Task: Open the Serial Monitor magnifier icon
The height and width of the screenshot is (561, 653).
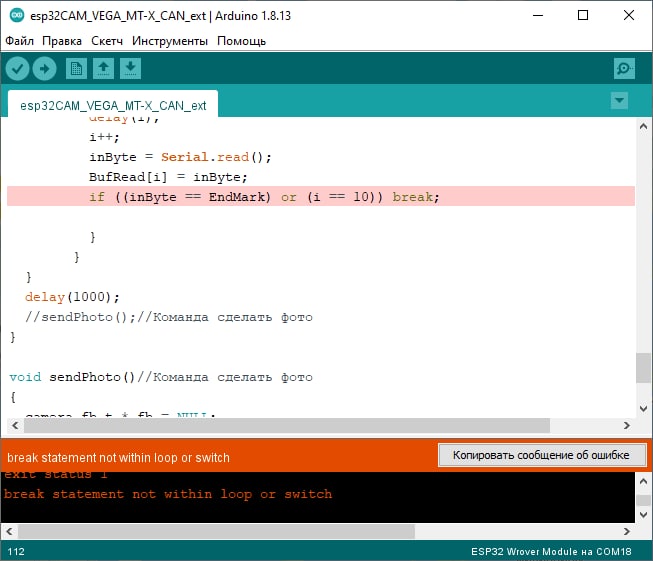Action: tap(624, 68)
